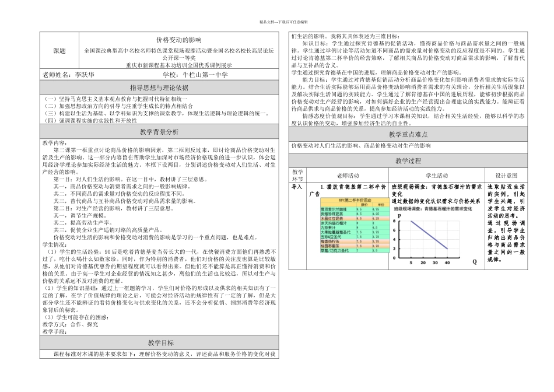
Task: Click the 设计意图 column header
Action: click(x=506, y=176)
